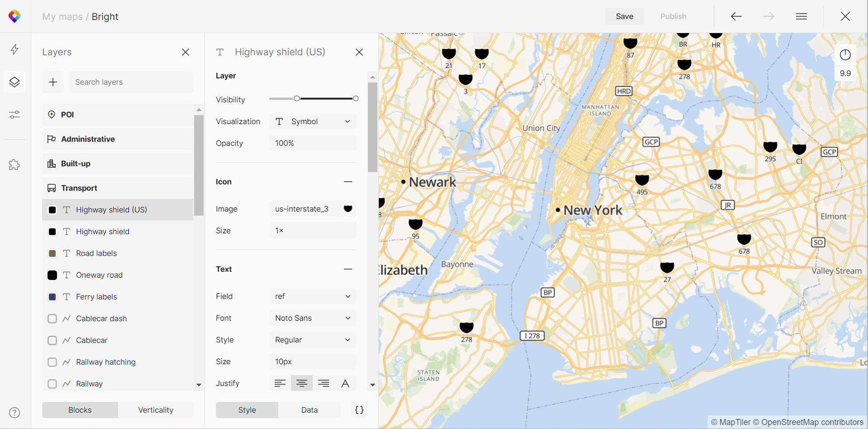Open the hamburger menu in header
The width and height of the screenshot is (868, 429).
pyautogui.click(x=801, y=16)
